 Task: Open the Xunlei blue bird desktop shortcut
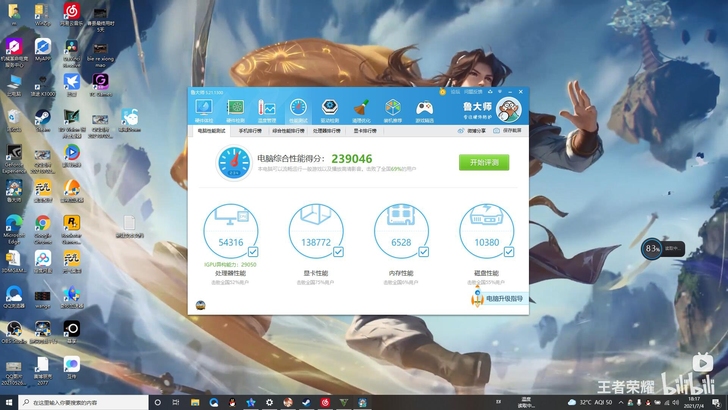coord(72,85)
